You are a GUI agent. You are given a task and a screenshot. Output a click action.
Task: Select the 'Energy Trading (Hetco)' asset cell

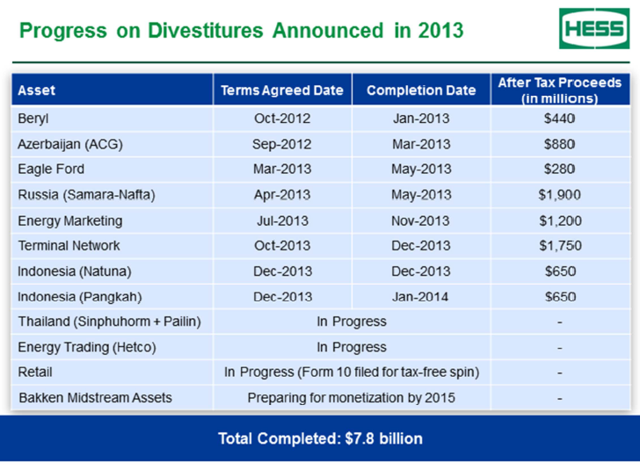coord(112,347)
